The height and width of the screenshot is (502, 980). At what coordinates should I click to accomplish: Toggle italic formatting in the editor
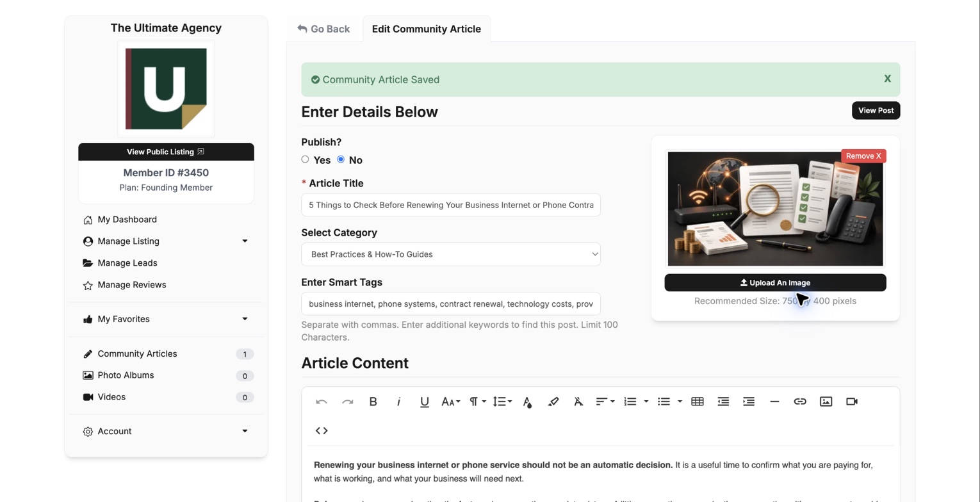point(399,401)
